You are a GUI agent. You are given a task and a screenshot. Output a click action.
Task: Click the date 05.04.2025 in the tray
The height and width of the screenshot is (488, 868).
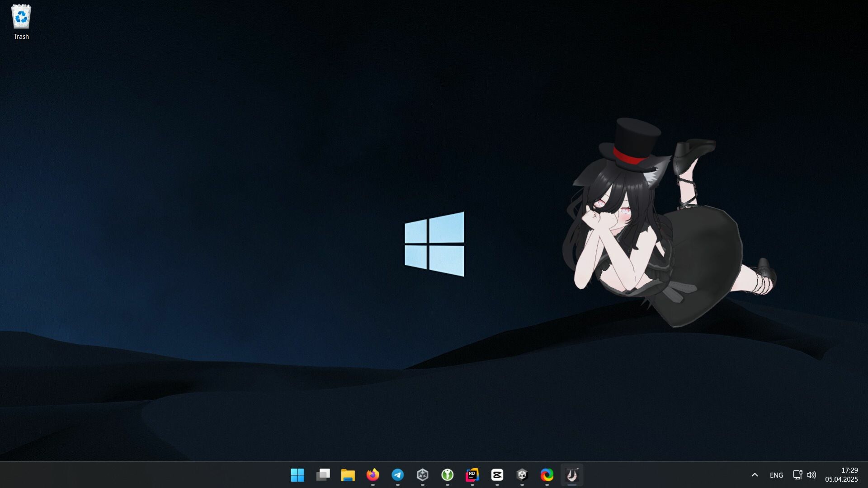pos(842,479)
